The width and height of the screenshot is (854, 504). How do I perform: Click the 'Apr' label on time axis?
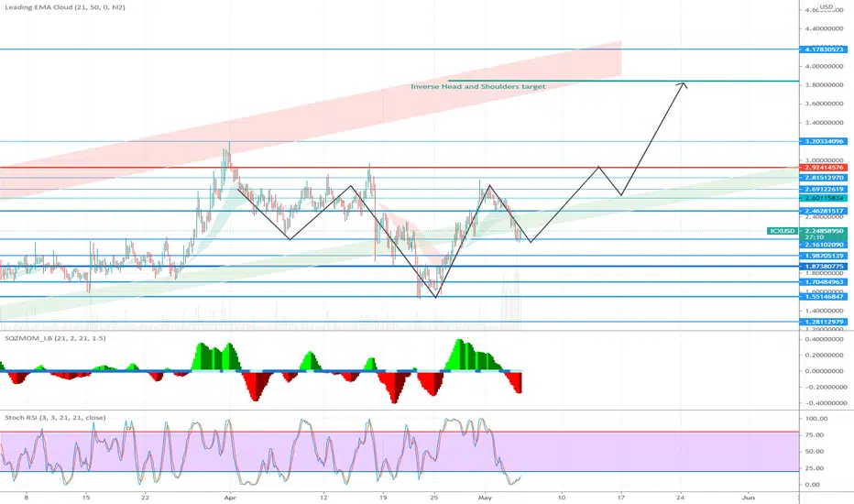[230, 497]
